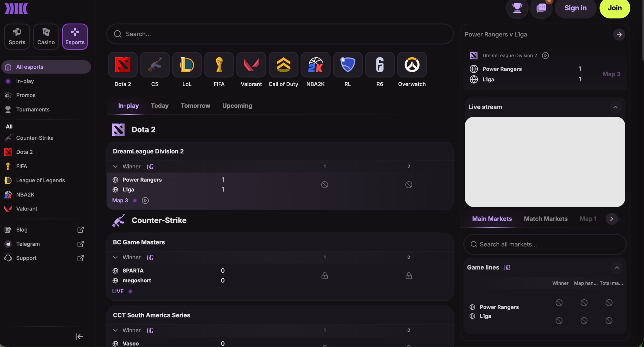
Task: Switch to the In-play tab
Action: pyautogui.click(x=128, y=106)
